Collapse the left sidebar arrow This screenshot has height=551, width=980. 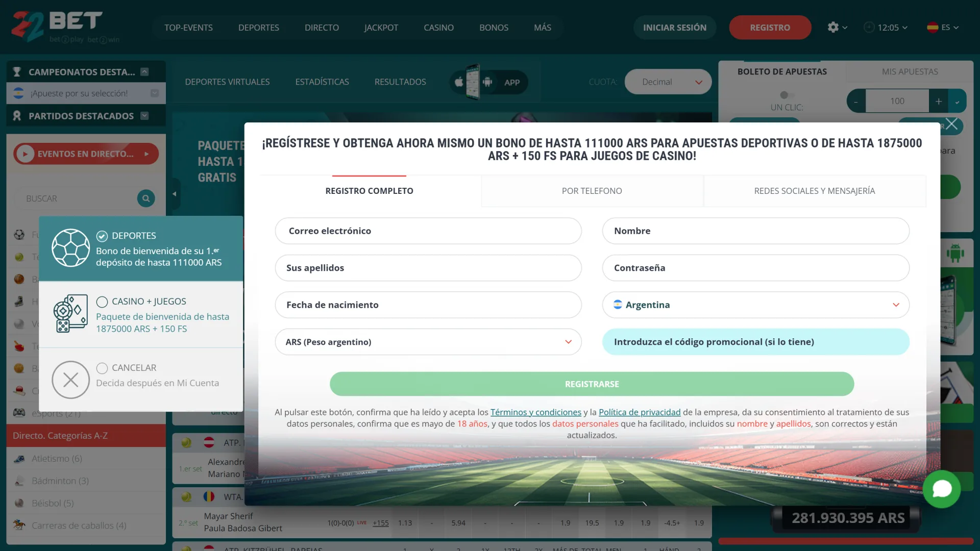(x=175, y=194)
